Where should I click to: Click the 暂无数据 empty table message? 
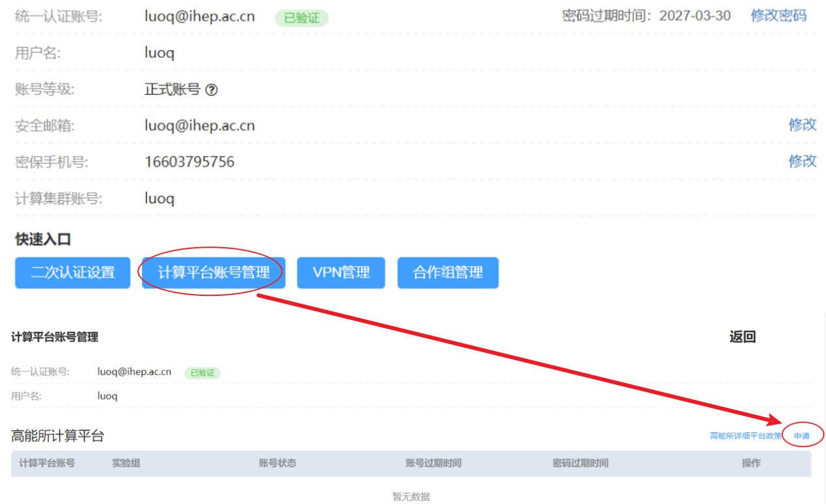(x=411, y=497)
